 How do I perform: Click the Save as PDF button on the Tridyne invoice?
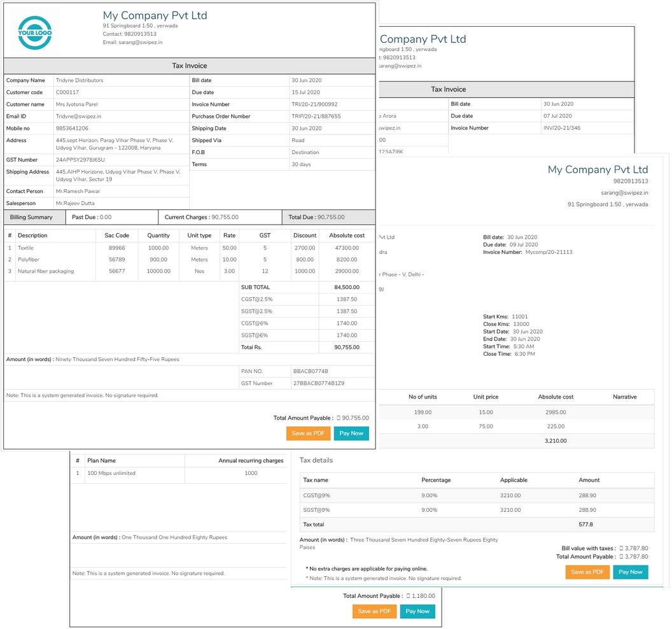click(308, 432)
